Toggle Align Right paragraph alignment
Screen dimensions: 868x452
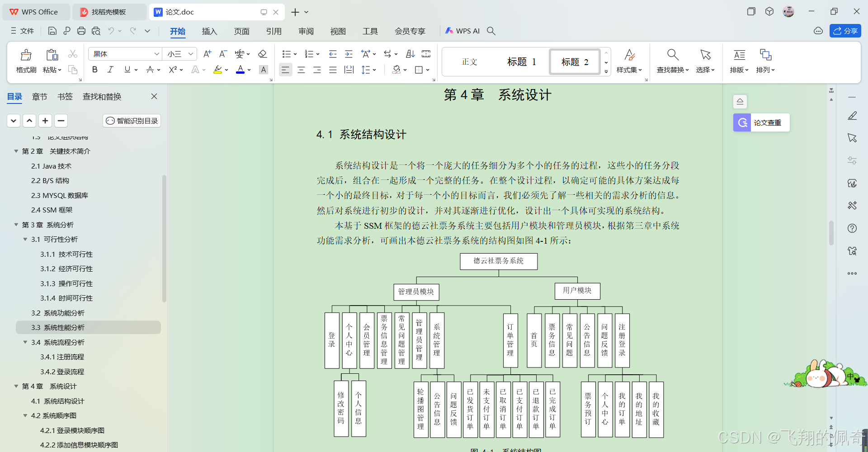coord(317,70)
